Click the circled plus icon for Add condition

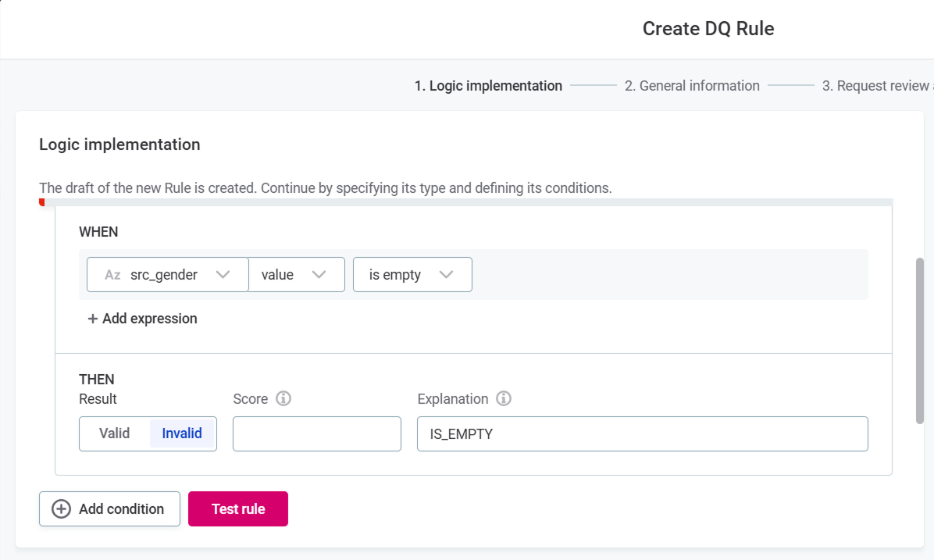[61, 509]
